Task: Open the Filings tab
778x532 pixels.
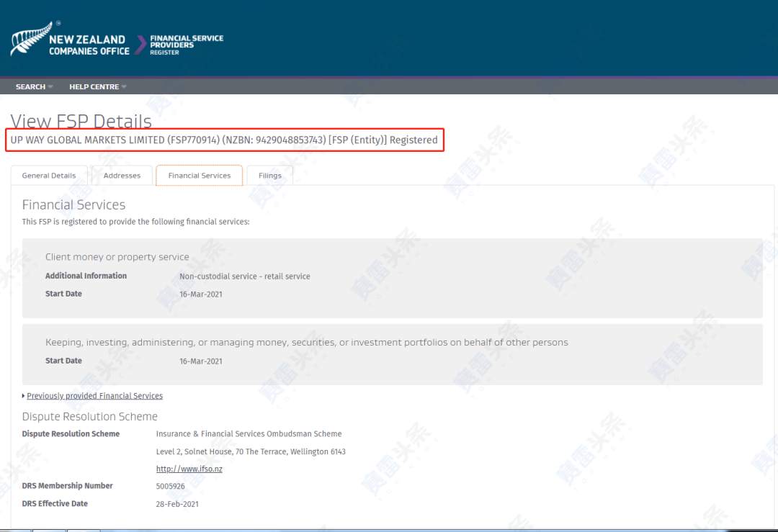Action: coord(270,176)
